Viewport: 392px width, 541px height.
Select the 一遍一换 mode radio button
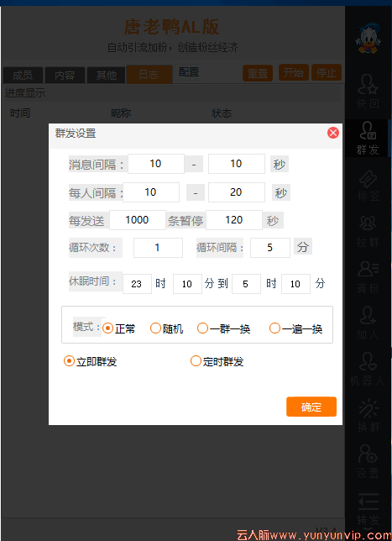pos(295,328)
